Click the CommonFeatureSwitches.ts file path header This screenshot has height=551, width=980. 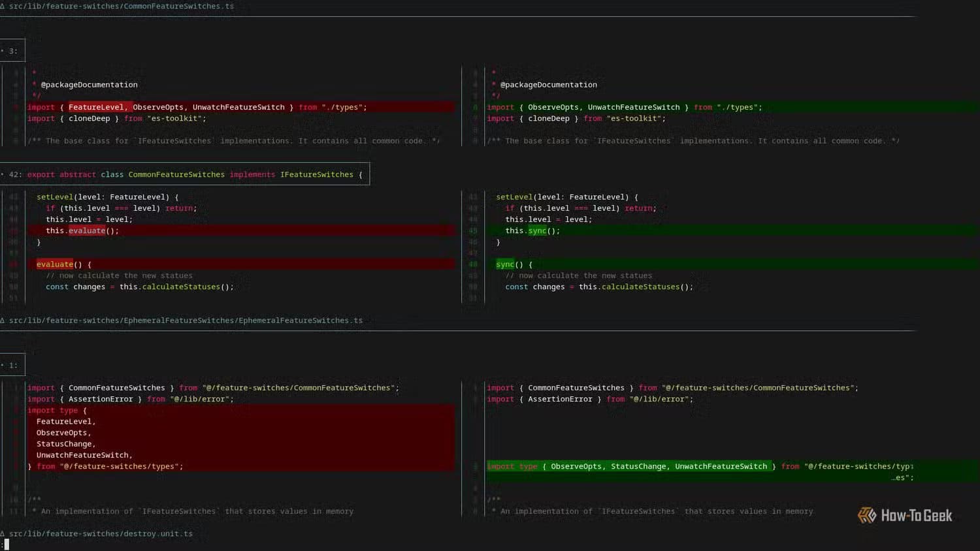pos(121,6)
